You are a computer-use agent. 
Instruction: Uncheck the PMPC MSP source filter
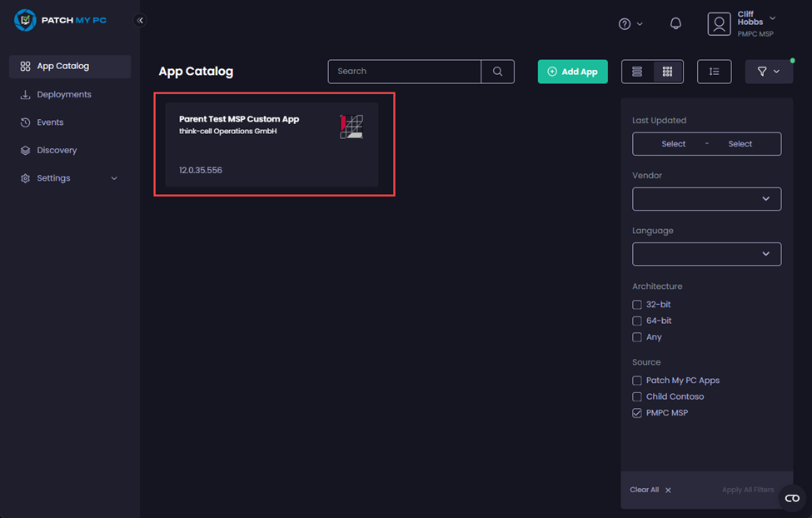[x=636, y=412]
